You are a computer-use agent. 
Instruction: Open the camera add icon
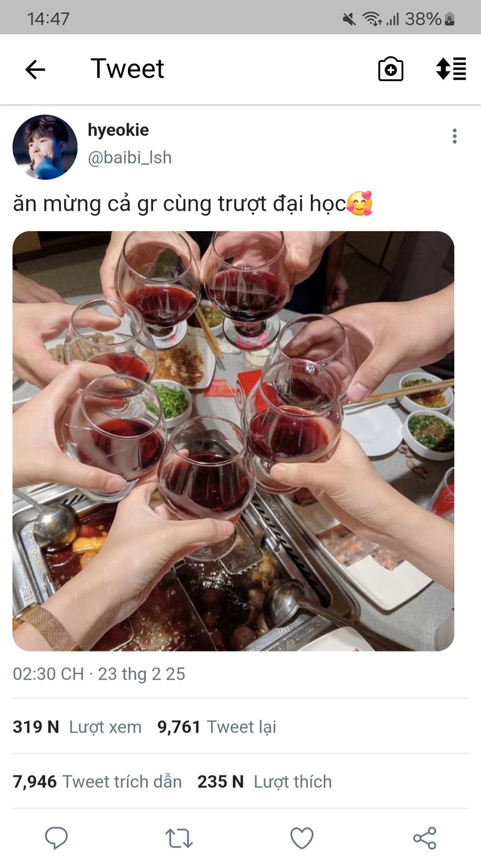[x=391, y=69]
